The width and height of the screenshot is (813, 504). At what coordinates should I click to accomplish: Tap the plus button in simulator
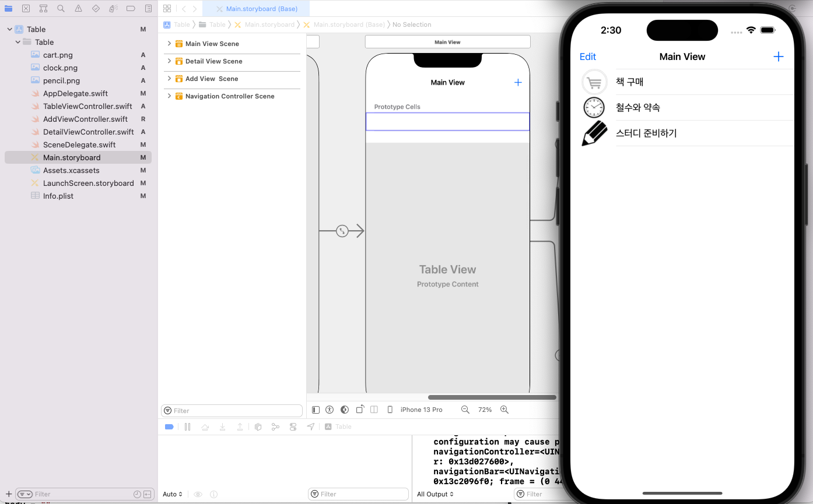click(x=779, y=57)
